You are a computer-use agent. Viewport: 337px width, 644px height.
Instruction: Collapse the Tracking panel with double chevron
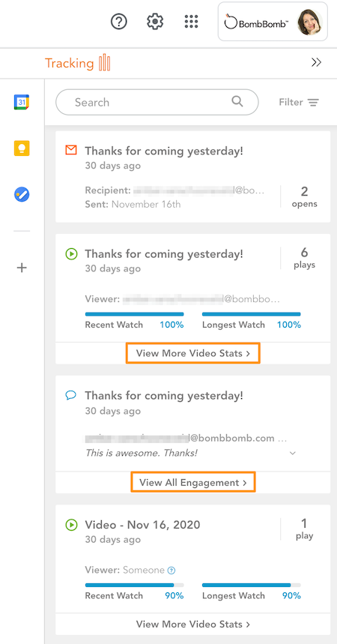[x=316, y=62]
